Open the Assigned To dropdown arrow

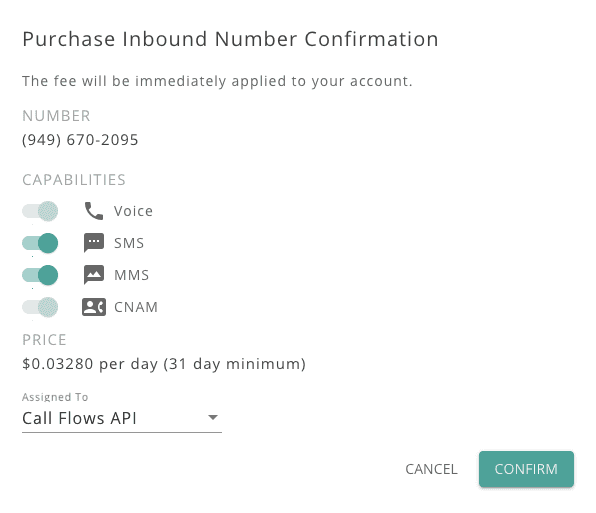pyautogui.click(x=213, y=417)
